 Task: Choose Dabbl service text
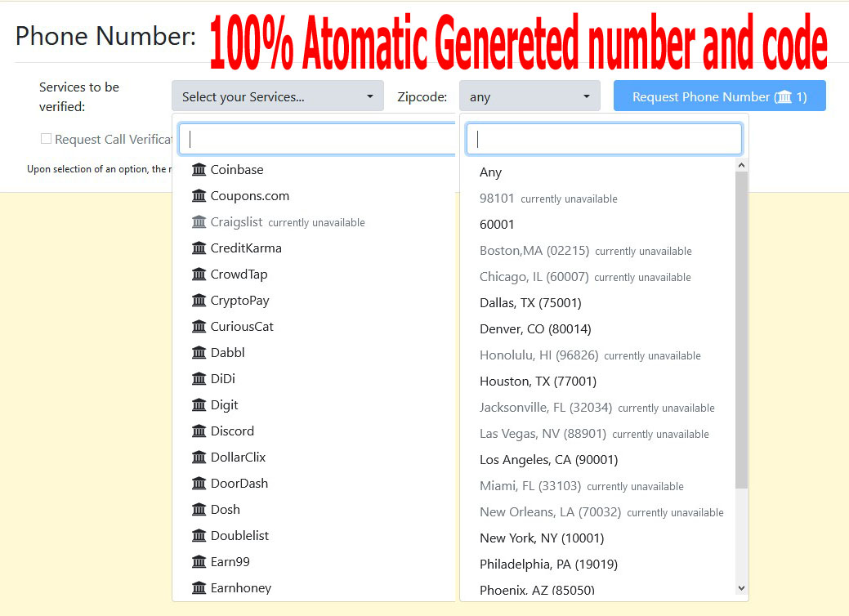click(x=227, y=352)
